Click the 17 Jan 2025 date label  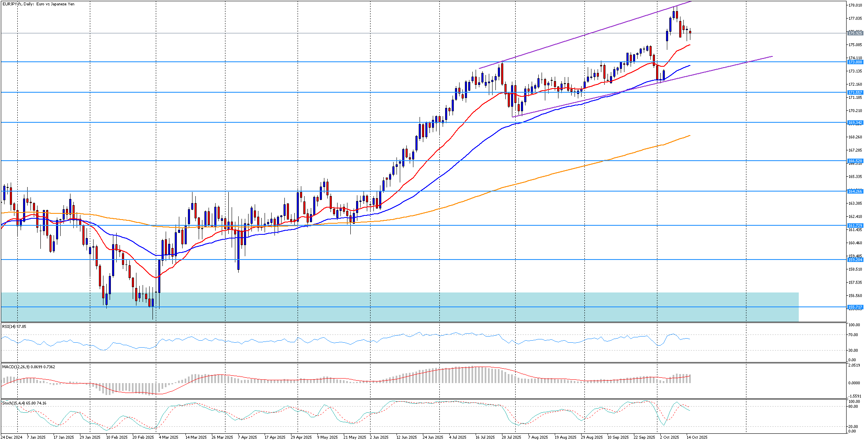pos(64,437)
